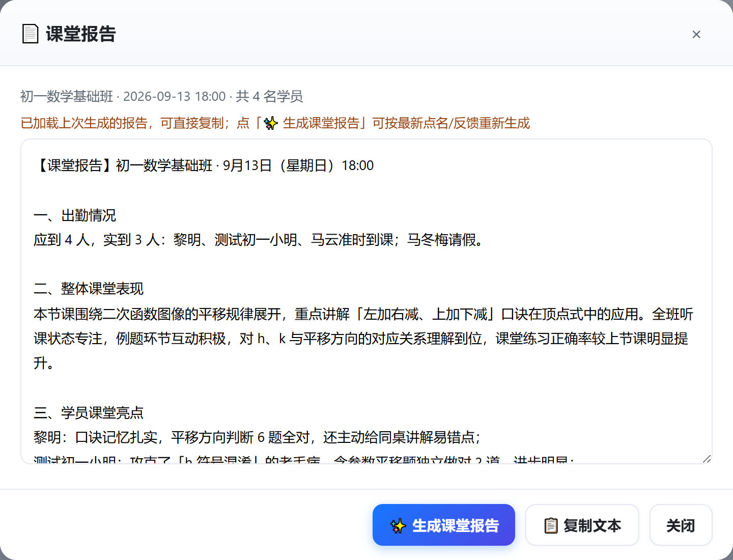The height and width of the screenshot is (560, 733).
Task: Click the heading 三、学员课堂亮点
Action: [89, 413]
